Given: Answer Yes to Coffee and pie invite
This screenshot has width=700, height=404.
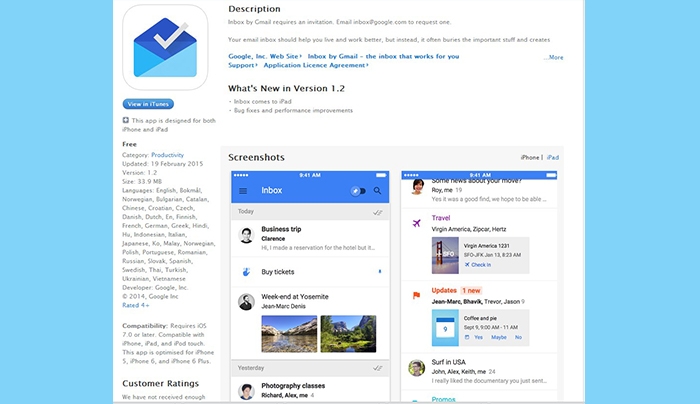Looking at the screenshot, I should 479,337.
